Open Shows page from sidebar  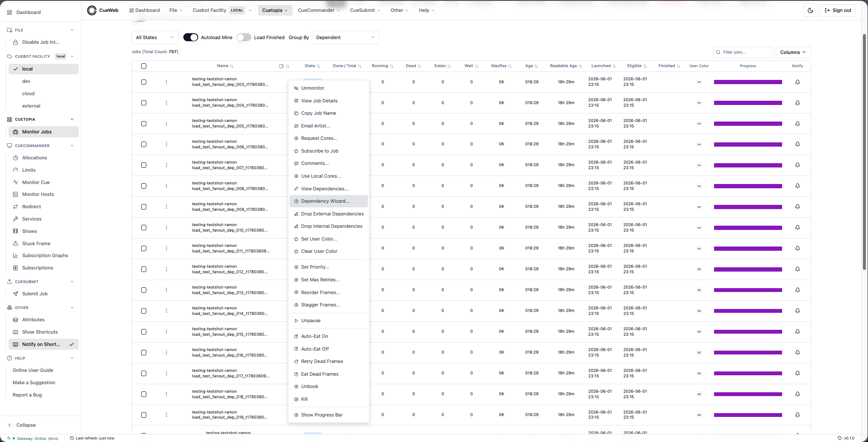point(29,231)
